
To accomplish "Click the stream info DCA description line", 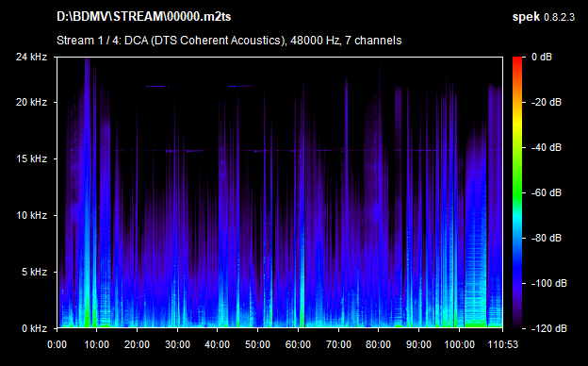I will [229, 41].
